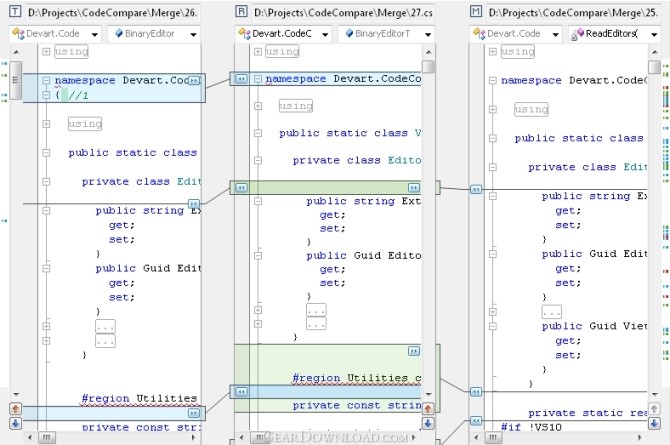Click copy-left arrow on middle blue line

click(241, 392)
